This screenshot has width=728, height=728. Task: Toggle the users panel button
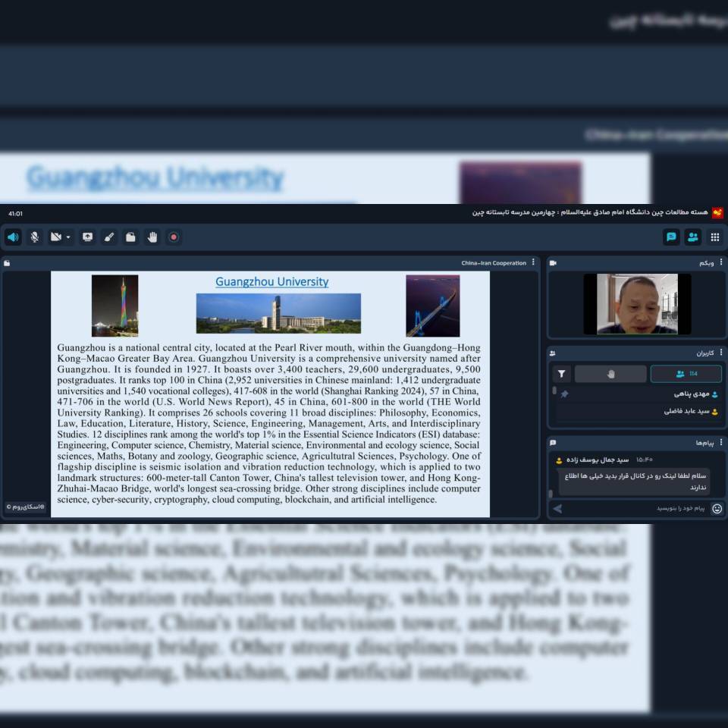(x=693, y=237)
